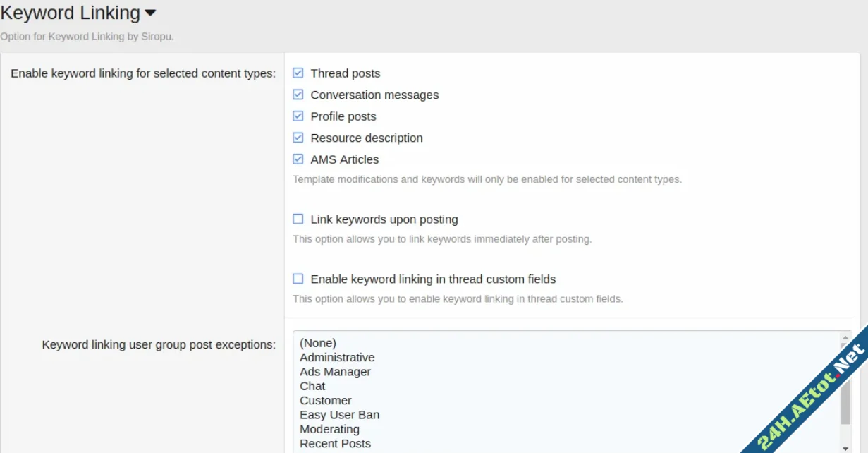
Task: Choose Ads Manager in the exceptions list
Action: [335, 372]
